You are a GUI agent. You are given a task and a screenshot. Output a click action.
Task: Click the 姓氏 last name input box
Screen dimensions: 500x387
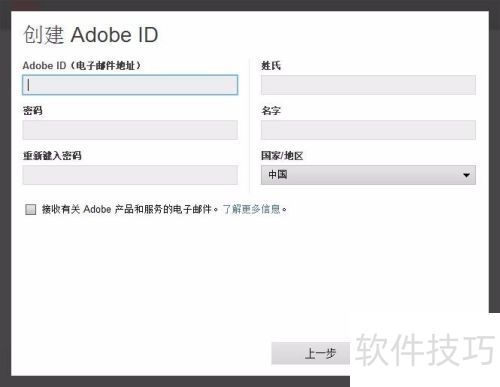point(368,85)
